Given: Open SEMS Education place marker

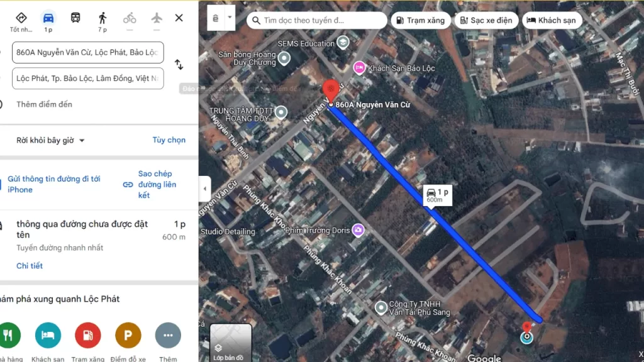Looking at the screenshot, I should point(343,42).
